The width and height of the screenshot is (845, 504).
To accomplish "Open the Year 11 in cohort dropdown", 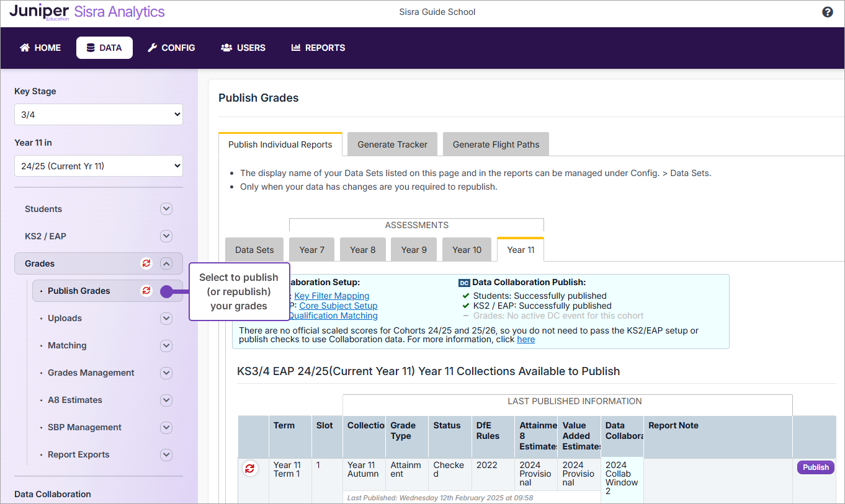I will pyautogui.click(x=99, y=166).
